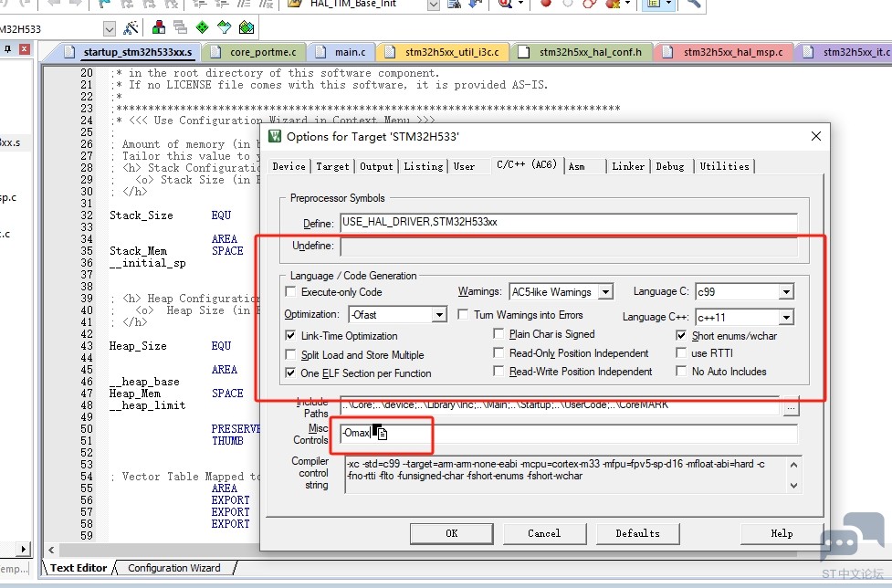Image resolution: width=892 pixels, height=588 pixels.
Task: Open Manage Multi-Project Workspace icon
Action: 181,27
